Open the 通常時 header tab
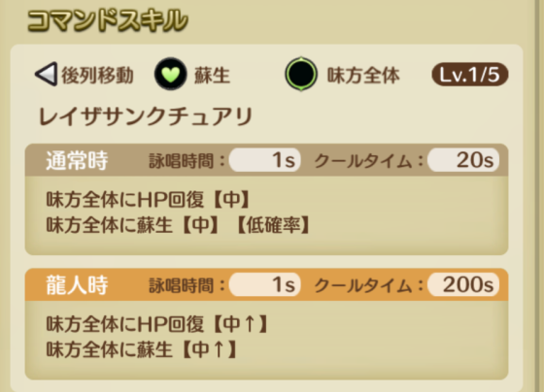The image size is (544, 392). click(77, 160)
